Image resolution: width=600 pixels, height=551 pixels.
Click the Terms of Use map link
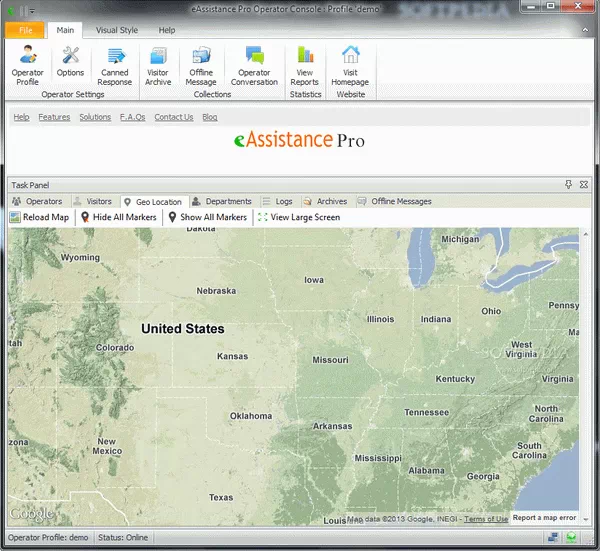[486, 519]
